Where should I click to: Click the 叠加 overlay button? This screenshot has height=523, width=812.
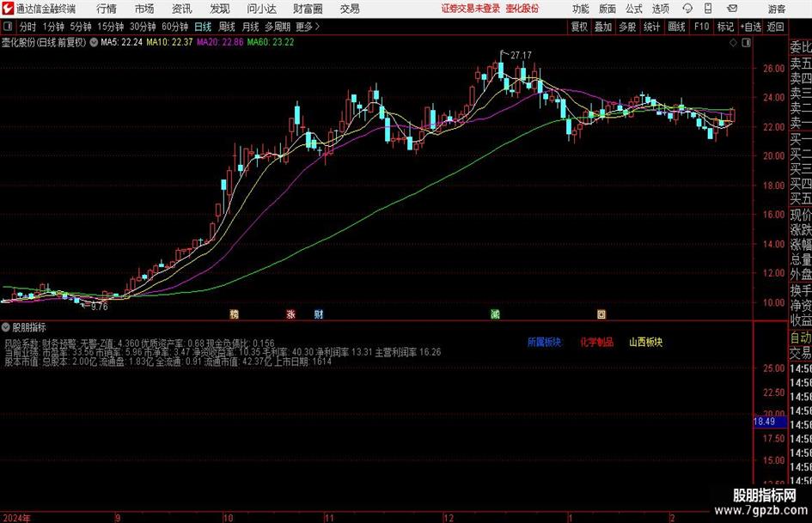[x=603, y=27]
